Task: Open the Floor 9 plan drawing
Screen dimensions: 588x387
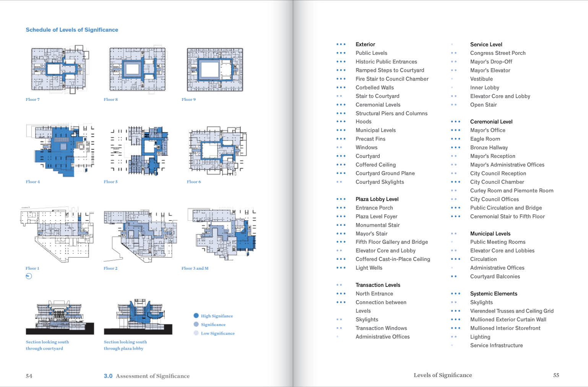Action: click(x=214, y=70)
